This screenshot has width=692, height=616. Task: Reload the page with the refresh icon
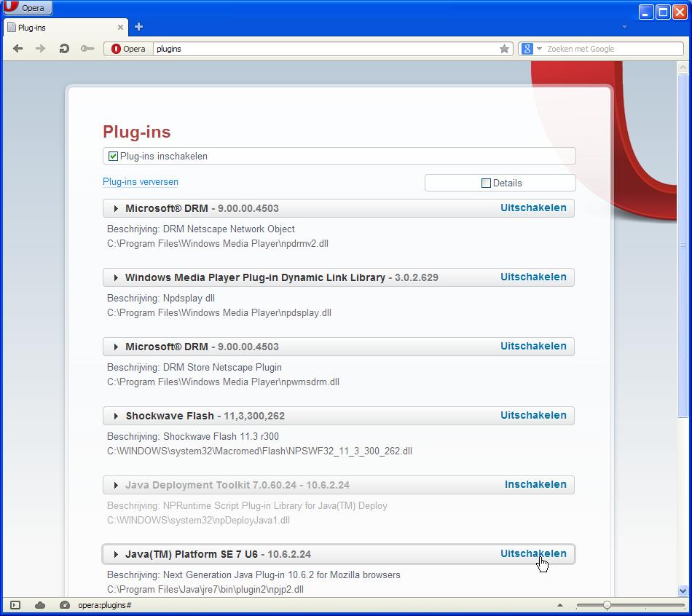point(64,49)
